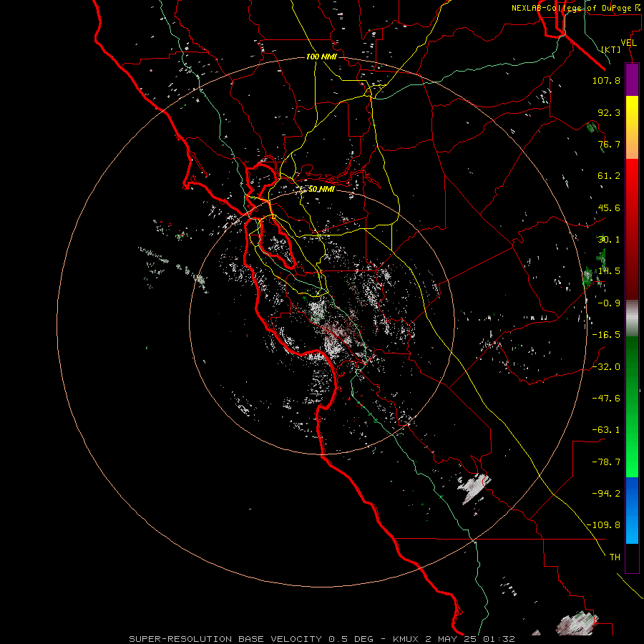Viewport: 644px width, 644px height.
Task: Click the 100 NMI range ring label
Action: [x=321, y=57]
